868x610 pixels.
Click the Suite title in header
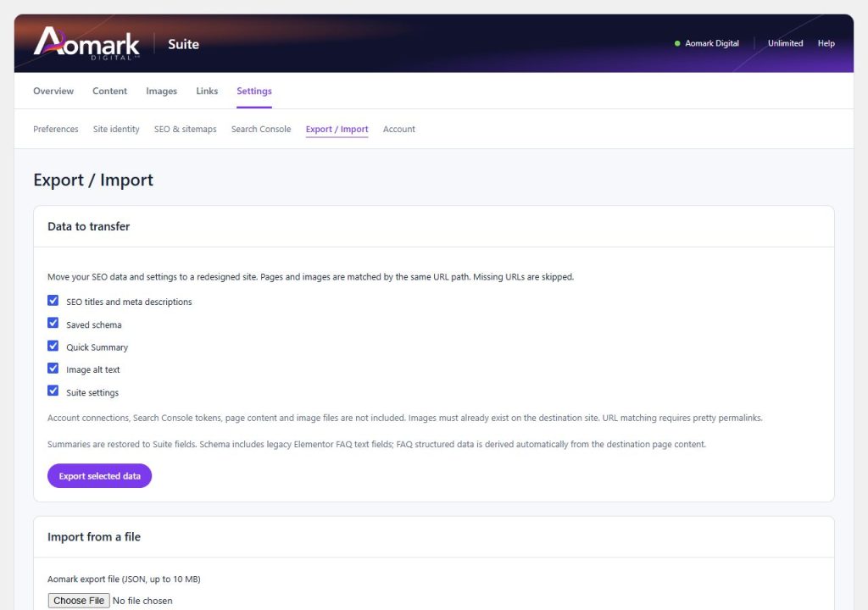tap(183, 44)
